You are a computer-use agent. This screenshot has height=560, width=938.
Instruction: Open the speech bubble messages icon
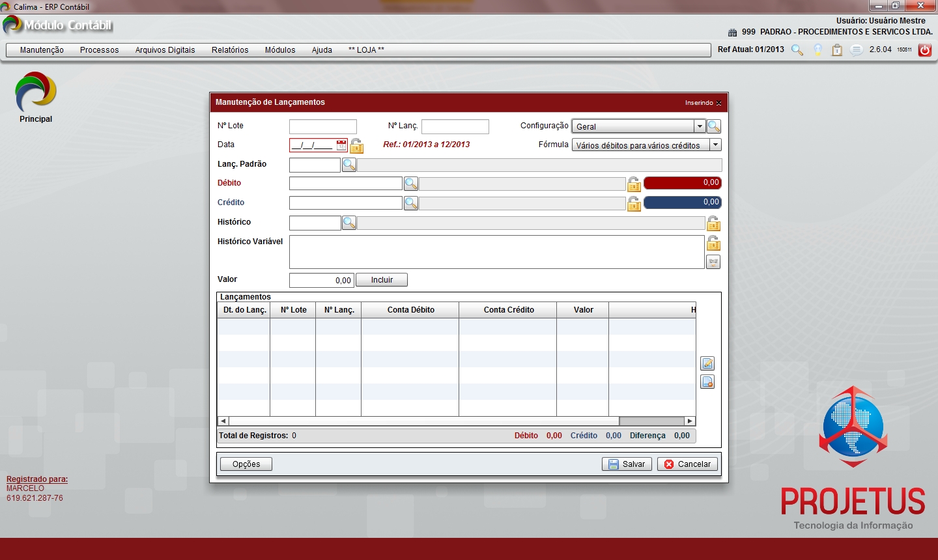(x=857, y=50)
